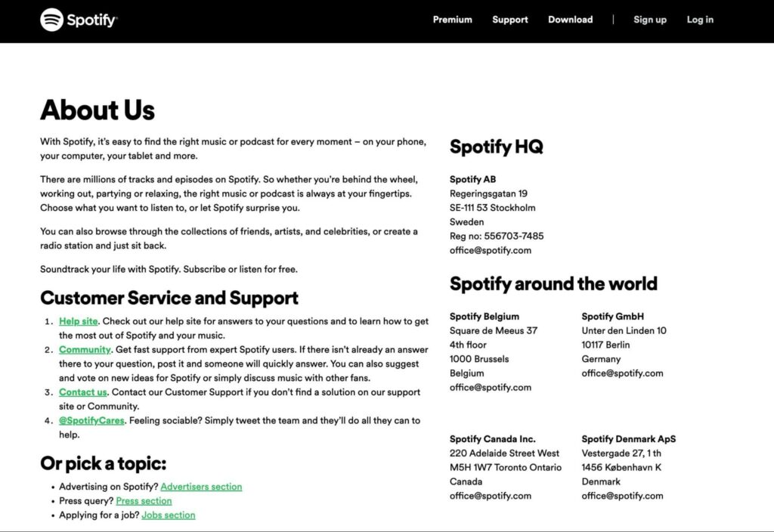The width and height of the screenshot is (774, 532).
Task: Click the 220 Adelaide Street West address
Action: [x=504, y=453]
